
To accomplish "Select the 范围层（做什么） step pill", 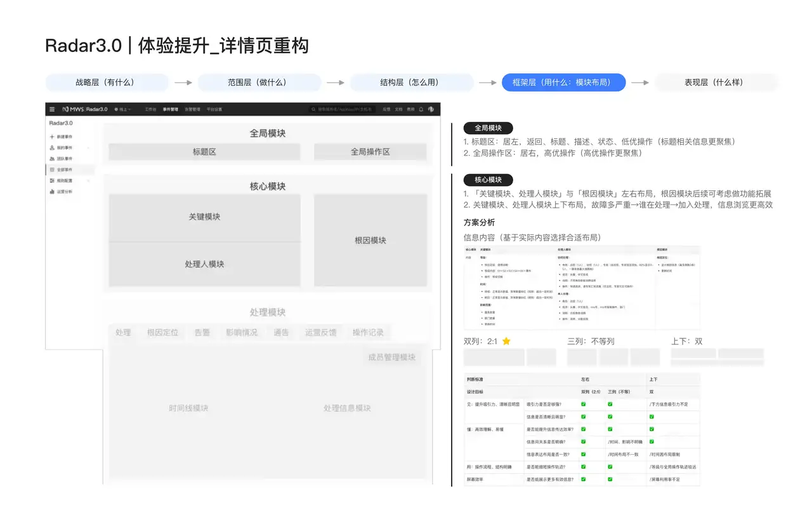I will [x=259, y=83].
